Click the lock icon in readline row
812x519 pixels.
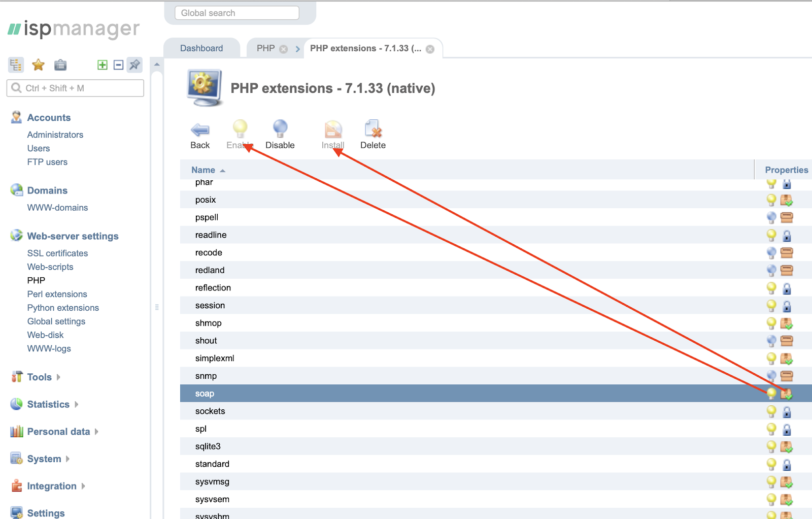click(x=787, y=236)
